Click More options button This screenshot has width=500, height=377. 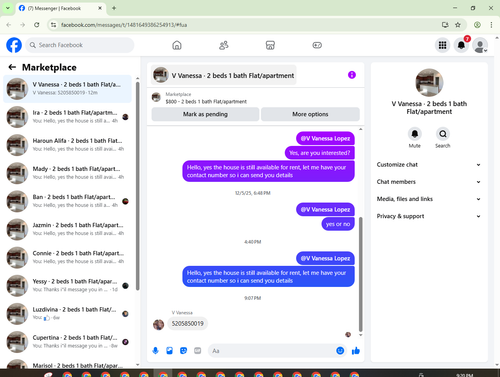pyautogui.click(x=310, y=114)
